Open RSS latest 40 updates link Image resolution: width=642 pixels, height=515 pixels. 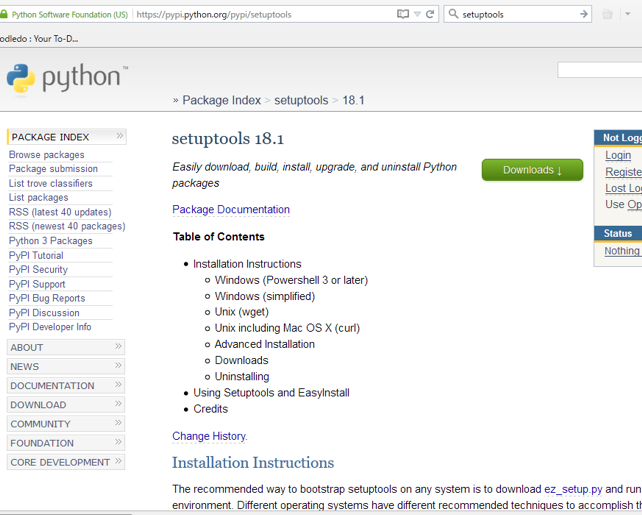coord(60,212)
